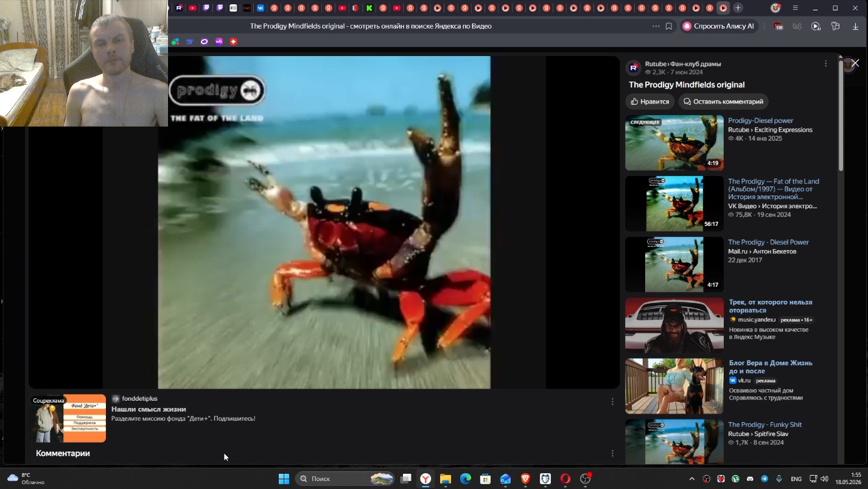Click the Prodigy crab video player
This screenshot has height=489, width=868.
324,222
